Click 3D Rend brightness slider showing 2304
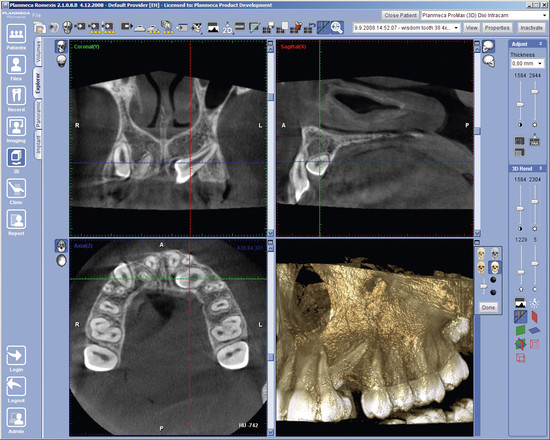The width and height of the screenshot is (550, 440). click(x=535, y=202)
